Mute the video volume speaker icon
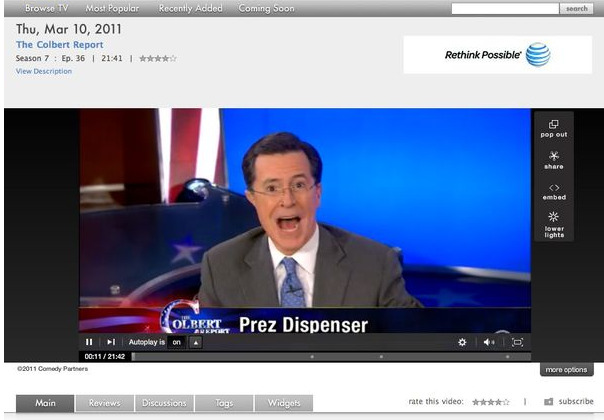The image size is (604, 420). pos(489,342)
